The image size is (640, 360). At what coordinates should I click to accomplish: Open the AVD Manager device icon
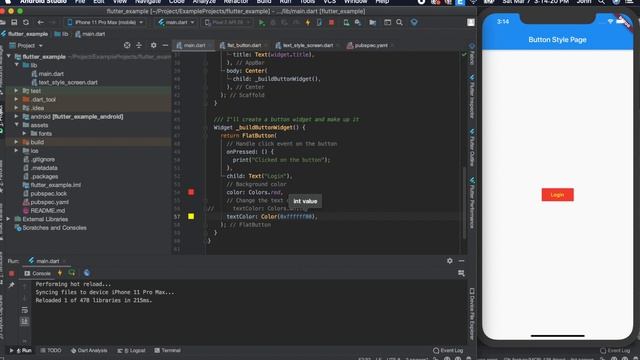pos(346,22)
